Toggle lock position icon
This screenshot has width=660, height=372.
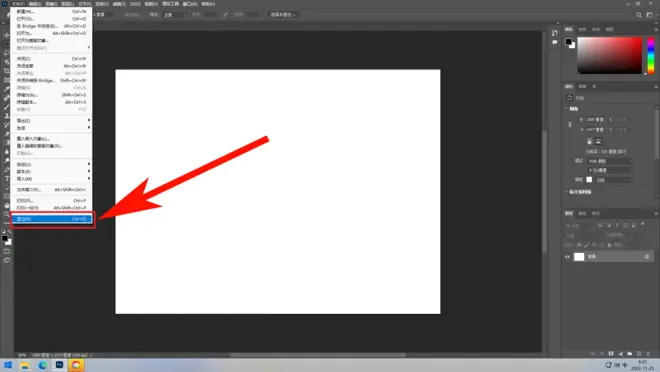click(x=594, y=244)
